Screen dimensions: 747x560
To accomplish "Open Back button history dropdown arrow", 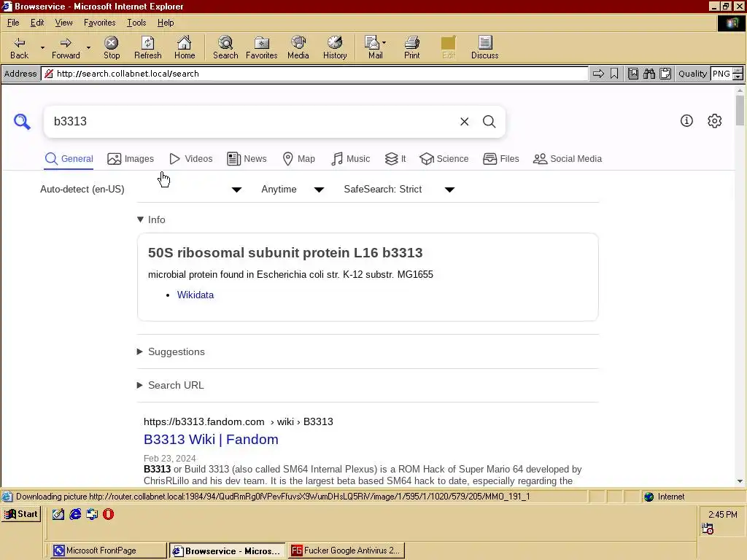I will coord(42,47).
